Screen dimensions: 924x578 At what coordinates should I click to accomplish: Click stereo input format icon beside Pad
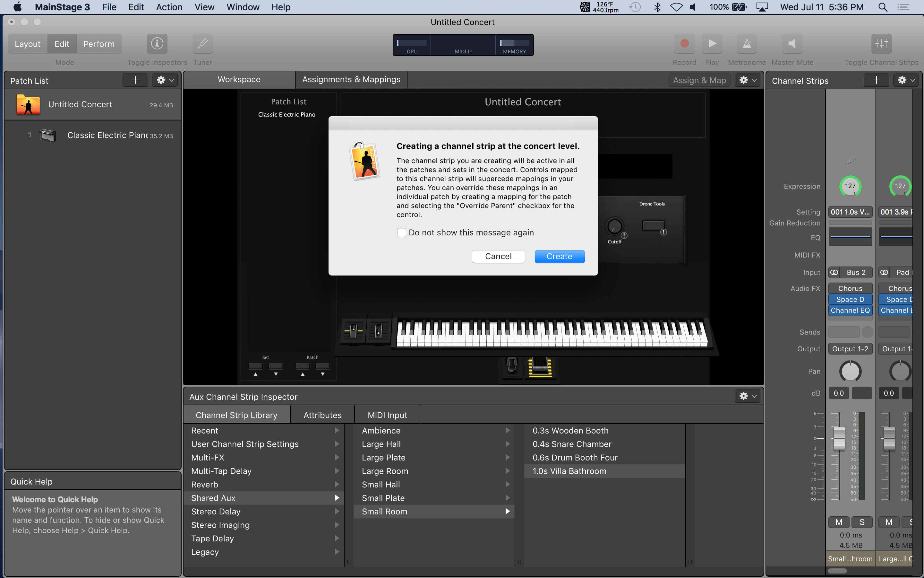[884, 272]
